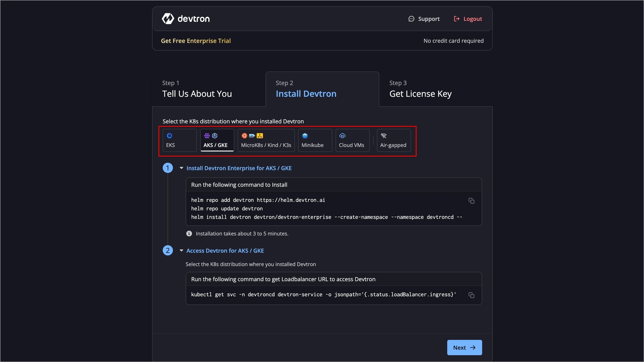Click the Air-gapped no-wifi icon
This screenshot has width=644, height=362.
point(384,136)
